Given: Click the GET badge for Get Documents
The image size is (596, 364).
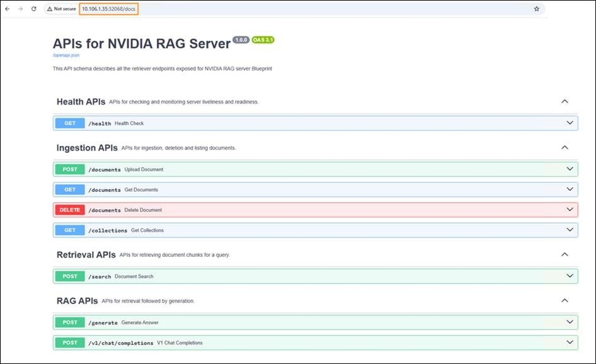Looking at the screenshot, I should [x=70, y=190].
